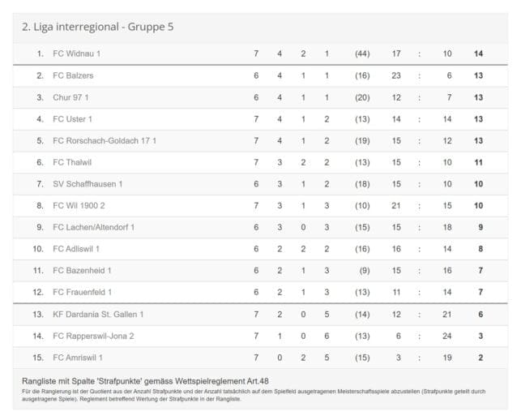Image resolution: width=521 pixels, height=420 pixels.
Task: Click the FC Wil 1900 2 link
Action: click(x=79, y=205)
